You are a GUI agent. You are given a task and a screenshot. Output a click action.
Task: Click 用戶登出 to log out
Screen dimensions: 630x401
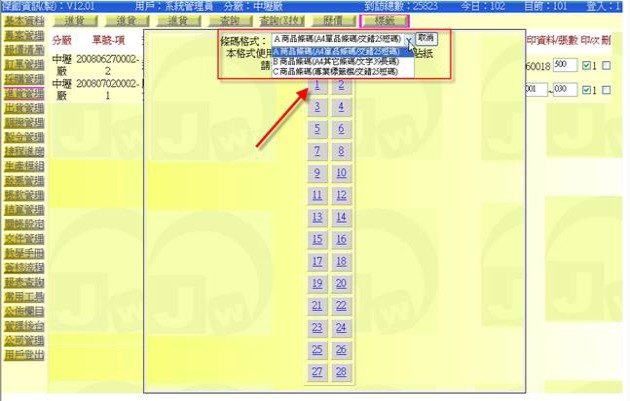tap(23, 354)
